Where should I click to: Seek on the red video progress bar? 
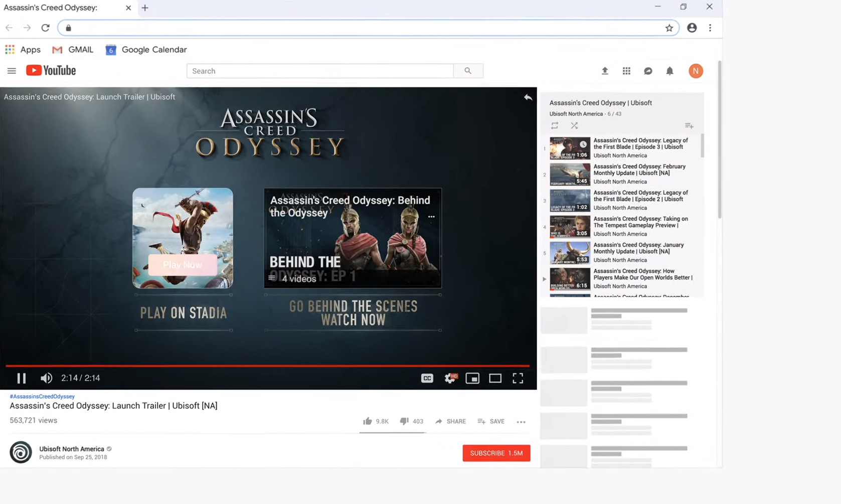[x=267, y=366]
